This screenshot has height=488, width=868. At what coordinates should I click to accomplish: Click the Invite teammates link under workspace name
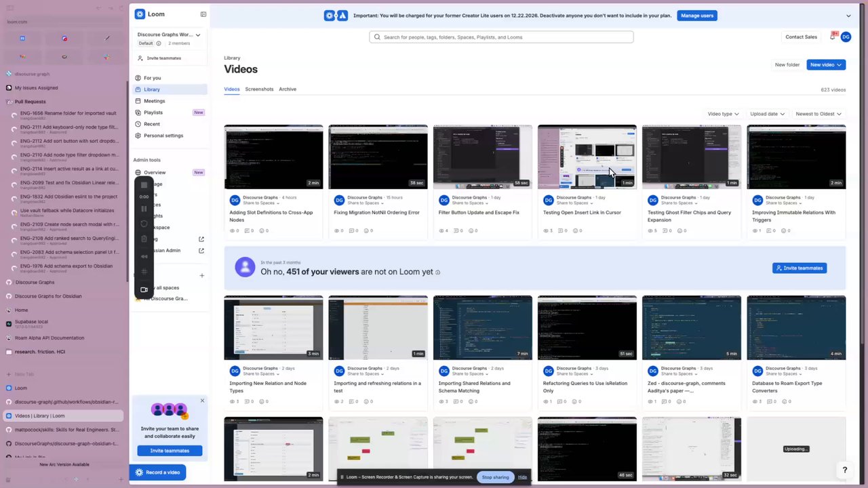click(164, 58)
